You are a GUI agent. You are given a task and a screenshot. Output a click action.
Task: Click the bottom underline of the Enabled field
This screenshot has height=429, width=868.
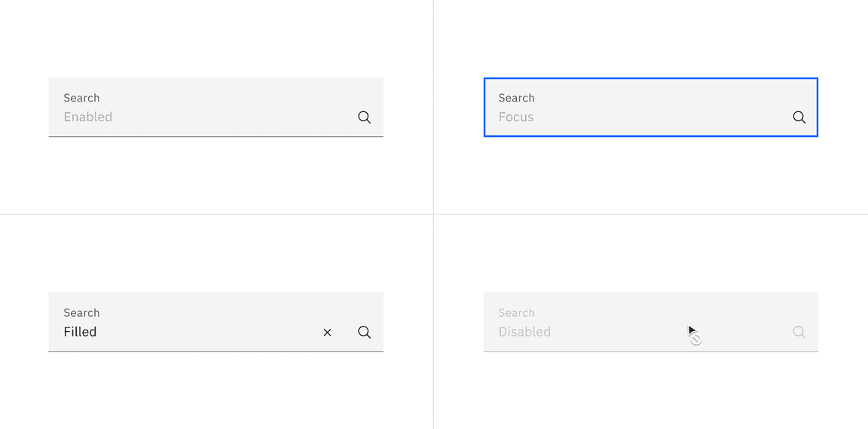tap(215, 136)
